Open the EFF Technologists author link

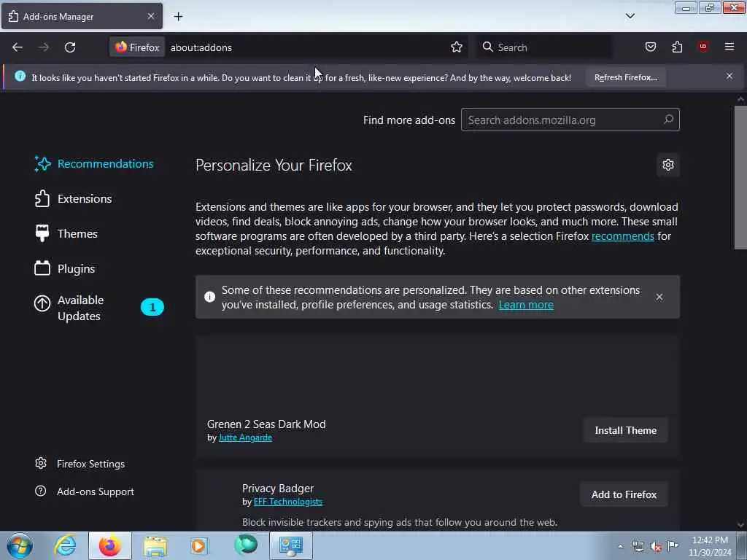pos(288,502)
